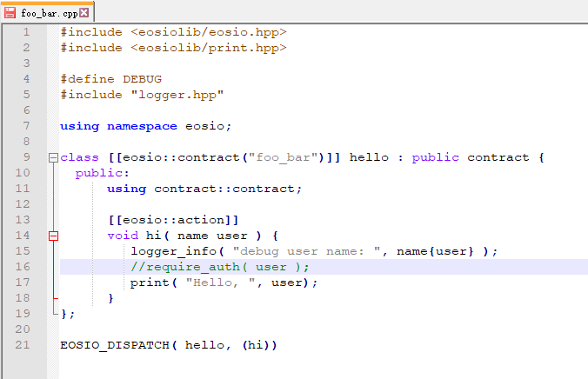The width and height of the screenshot is (588, 379).
Task: Collapse the class hello fold marker
Action: point(53,158)
